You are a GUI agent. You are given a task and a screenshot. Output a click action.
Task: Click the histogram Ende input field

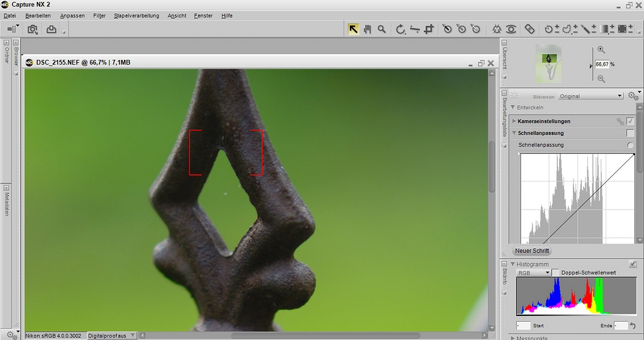(621, 326)
